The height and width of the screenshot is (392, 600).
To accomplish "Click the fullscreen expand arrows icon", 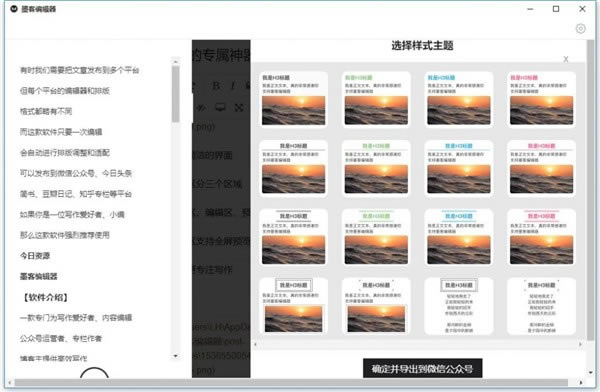I will 239,108.
